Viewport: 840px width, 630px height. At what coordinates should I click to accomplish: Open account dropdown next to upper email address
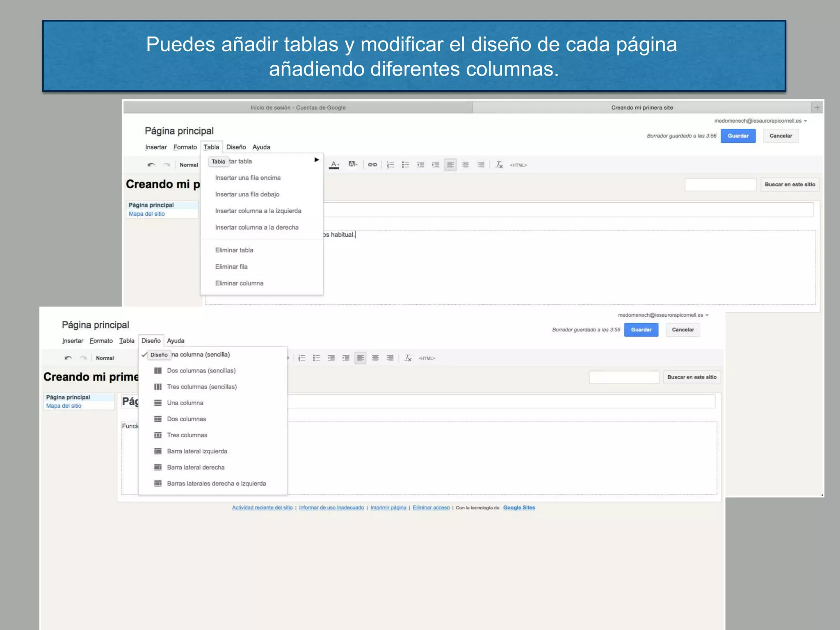(806, 121)
